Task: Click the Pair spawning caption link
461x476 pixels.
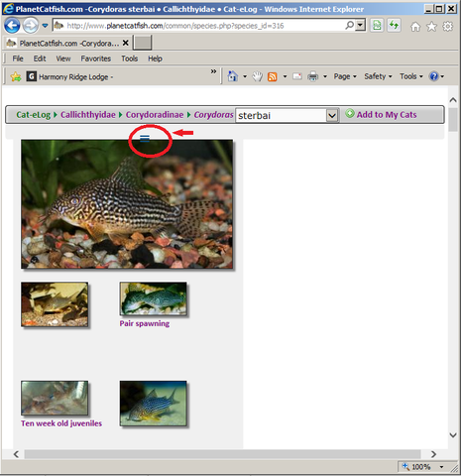Action: click(x=145, y=323)
